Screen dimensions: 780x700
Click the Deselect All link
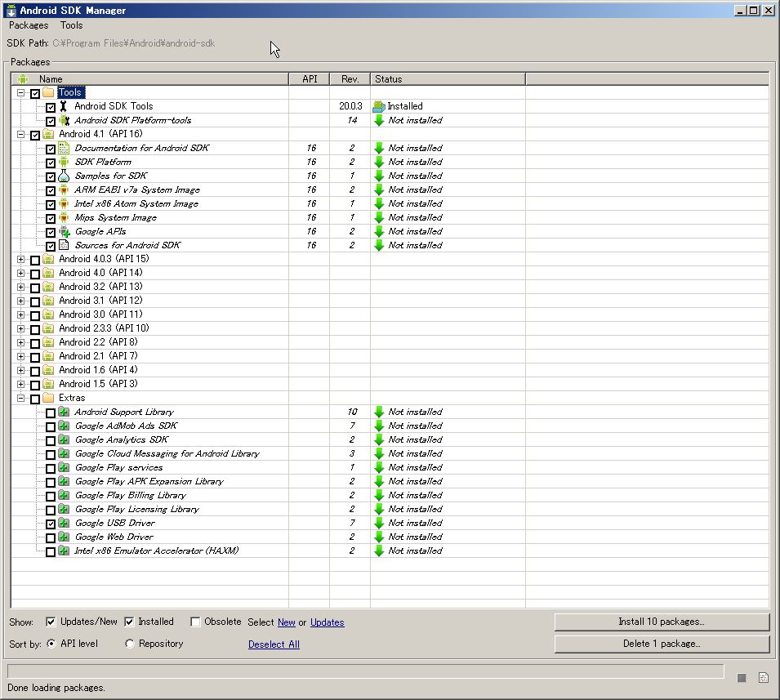coord(274,644)
